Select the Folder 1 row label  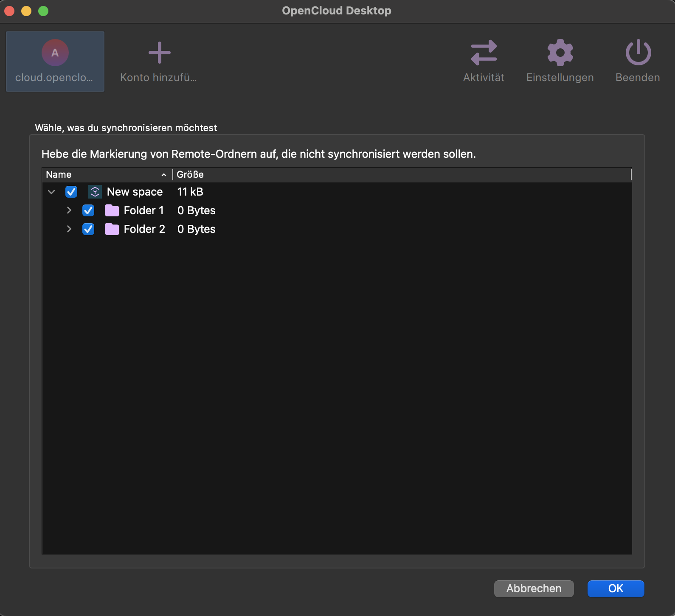point(144,210)
